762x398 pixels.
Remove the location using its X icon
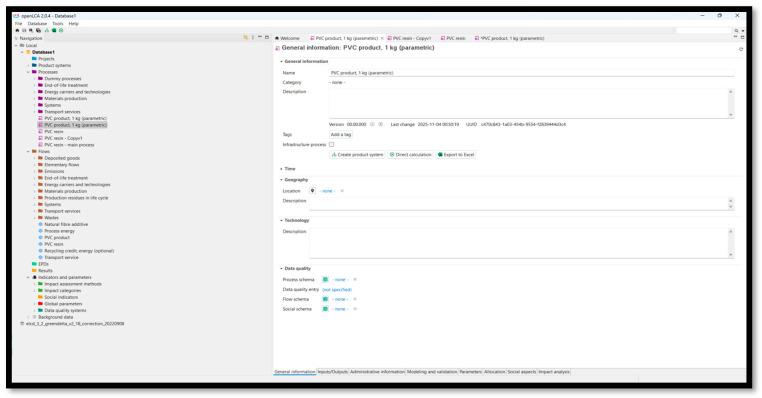tap(342, 191)
